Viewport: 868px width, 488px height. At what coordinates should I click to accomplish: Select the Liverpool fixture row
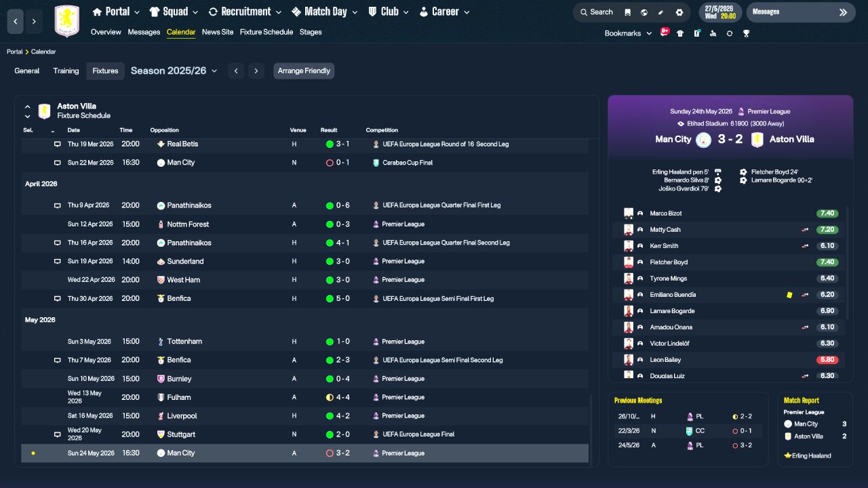[304, 415]
